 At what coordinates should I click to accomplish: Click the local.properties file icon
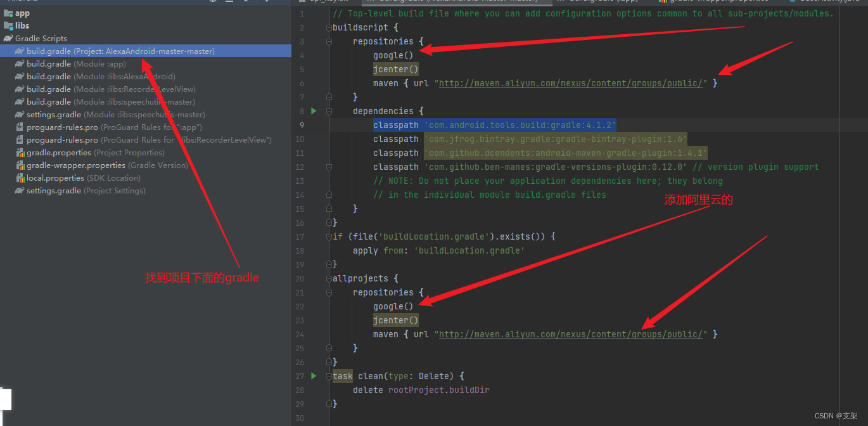click(20, 177)
